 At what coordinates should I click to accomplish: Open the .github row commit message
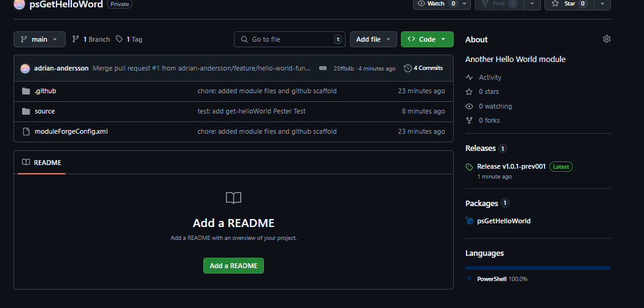click(x=267, y=91)
